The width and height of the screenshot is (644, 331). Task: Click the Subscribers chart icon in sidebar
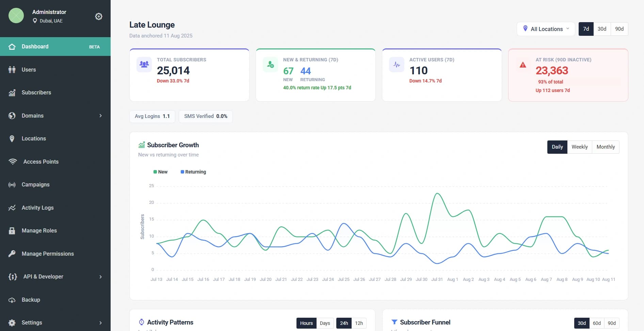click(12, 93)
